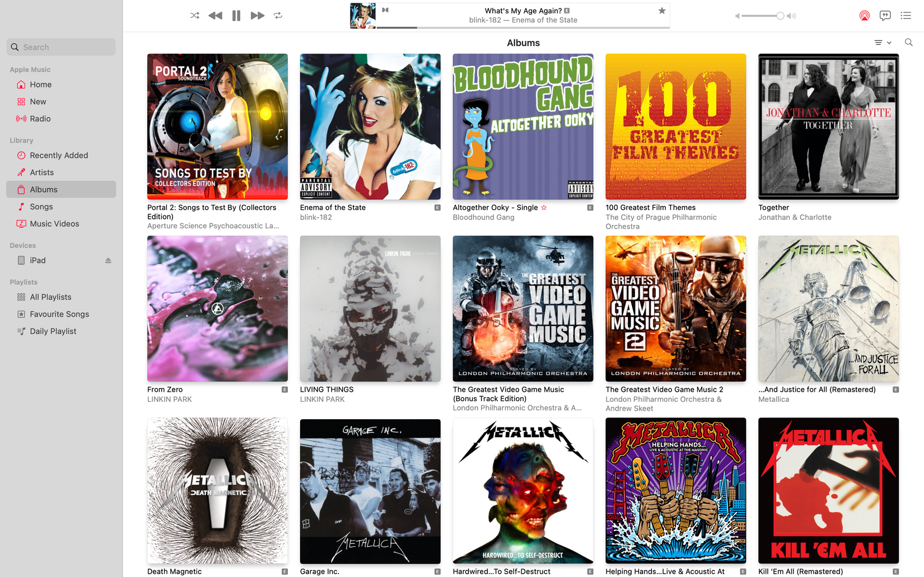
Task: Skip to previous track
Action: (x=215, y=16)
